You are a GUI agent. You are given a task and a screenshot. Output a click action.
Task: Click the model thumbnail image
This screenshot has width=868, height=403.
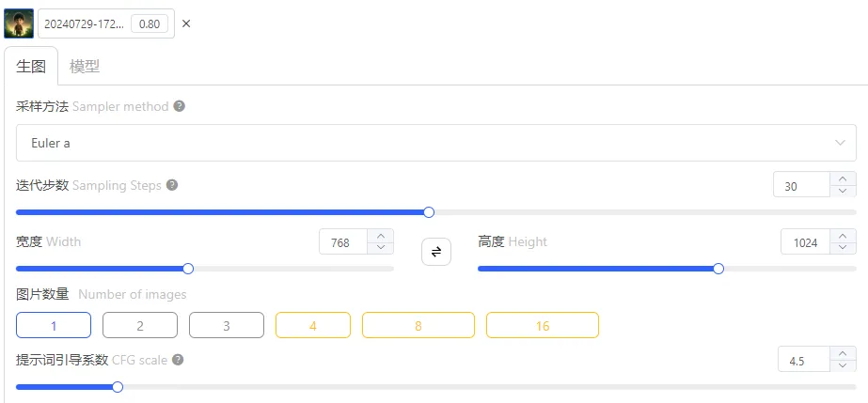(x=19, y=23)
